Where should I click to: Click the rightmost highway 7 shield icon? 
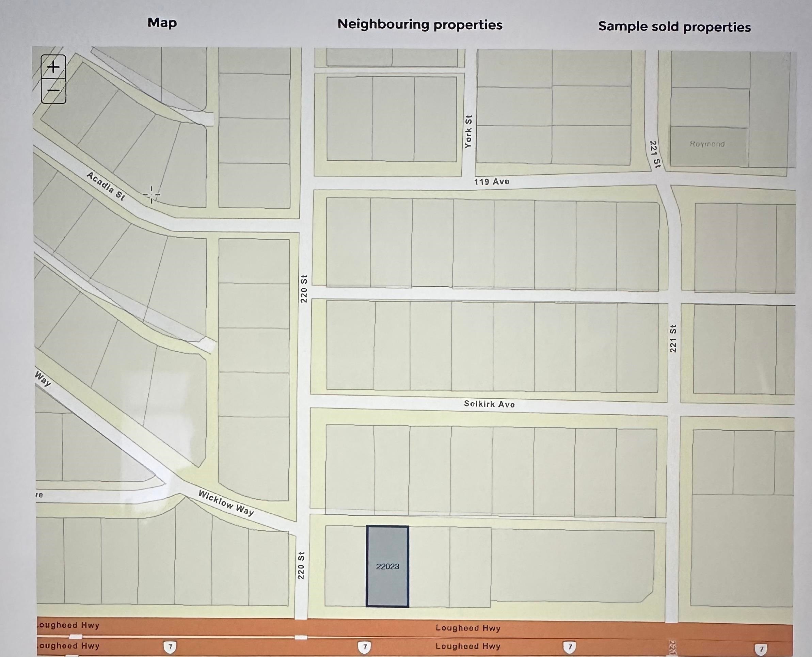pos(761,649)
